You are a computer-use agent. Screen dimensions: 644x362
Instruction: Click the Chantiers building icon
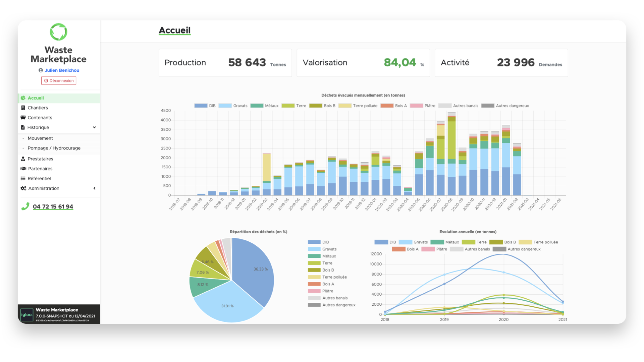23,108
